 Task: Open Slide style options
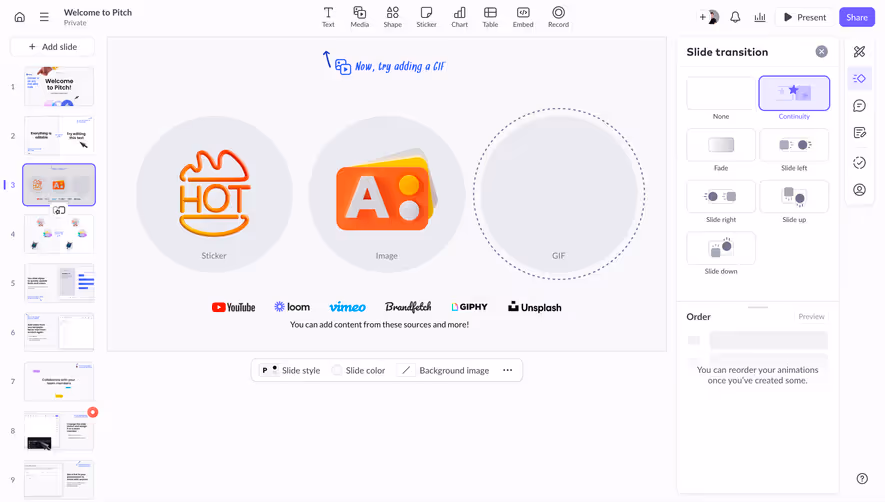[290, 370]
